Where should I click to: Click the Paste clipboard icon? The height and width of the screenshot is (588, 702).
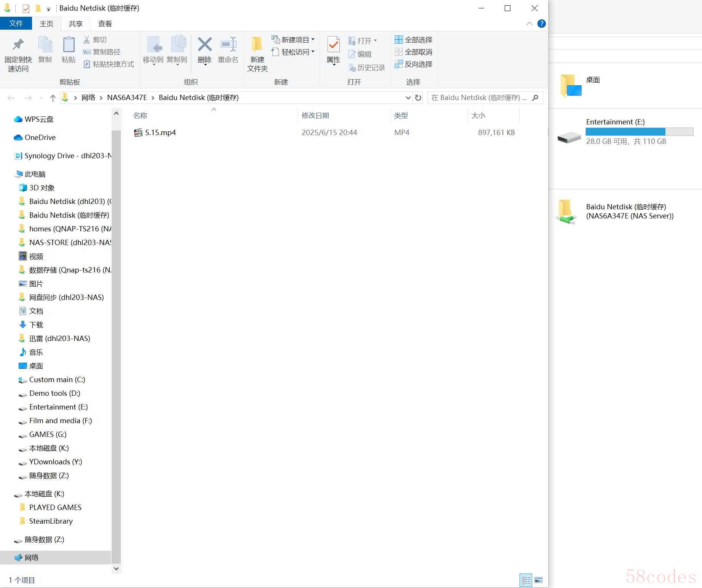(69, 45)
